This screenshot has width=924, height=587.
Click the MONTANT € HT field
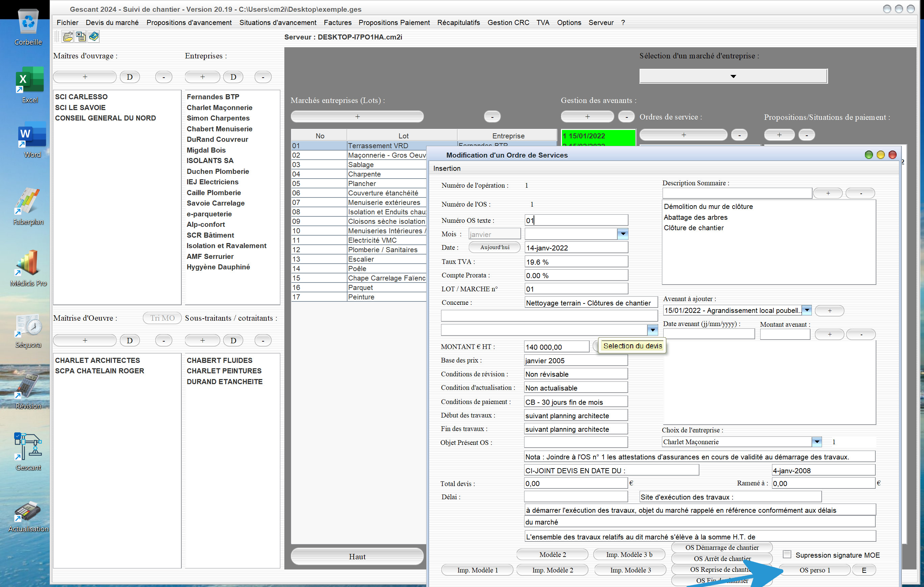pyautogui.click(x=557, y=347)
